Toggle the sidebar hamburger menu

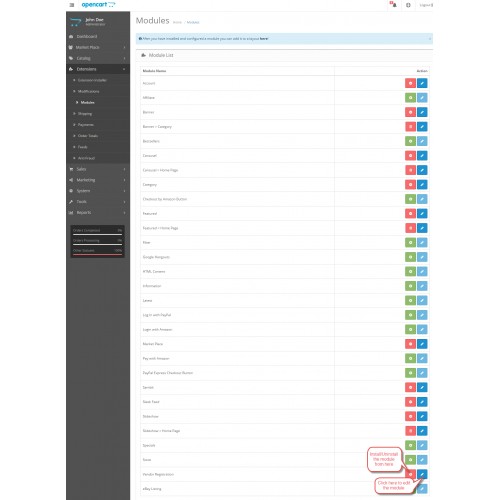pyautogui.click(x=72, y=5)
